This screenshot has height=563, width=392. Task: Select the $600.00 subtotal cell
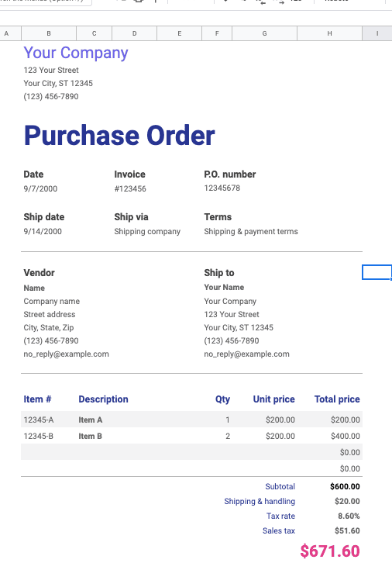coord(345,486)
